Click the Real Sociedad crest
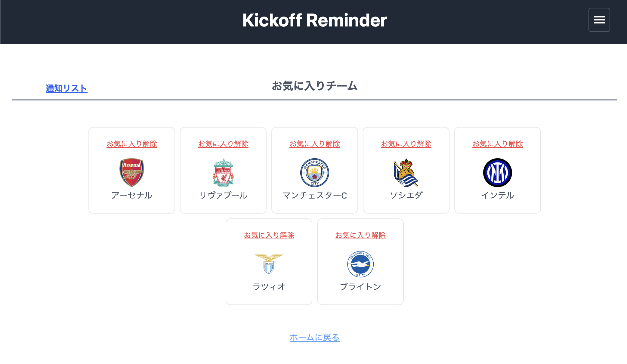 coord(406,172)
